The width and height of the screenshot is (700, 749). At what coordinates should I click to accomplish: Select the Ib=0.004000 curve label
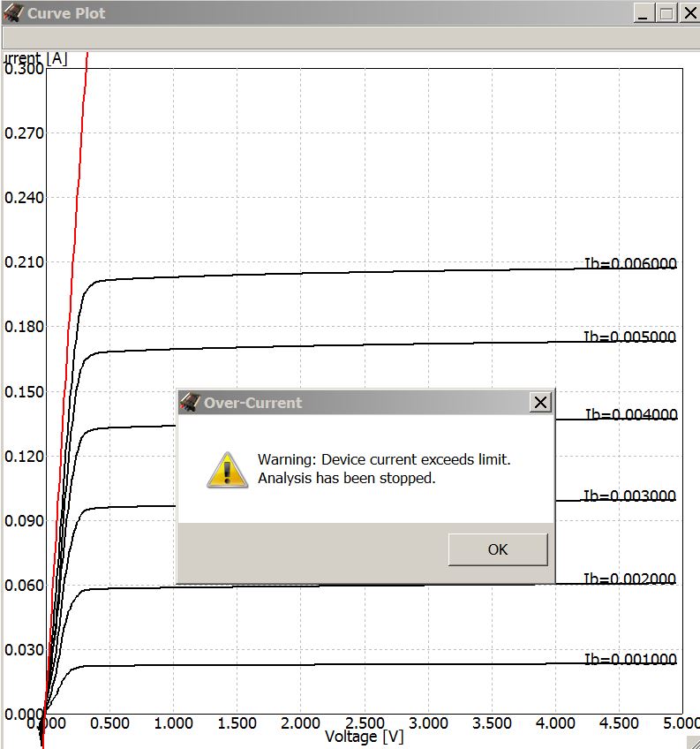pos(629,414)
